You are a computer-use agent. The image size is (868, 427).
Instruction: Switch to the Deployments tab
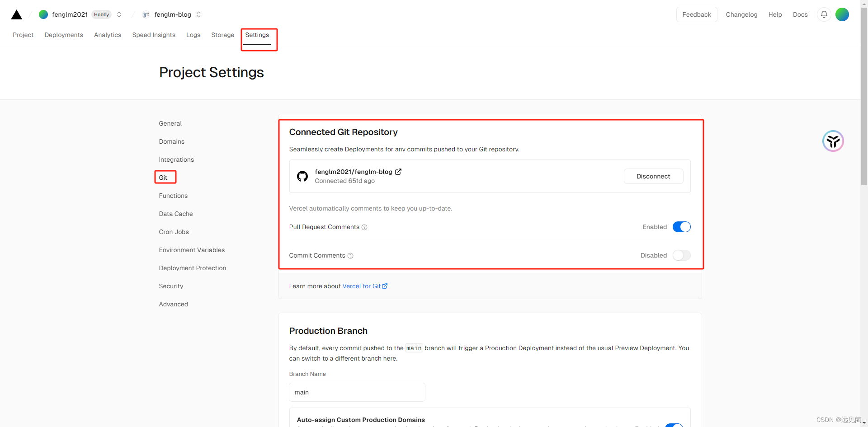[x=64, y=35]
